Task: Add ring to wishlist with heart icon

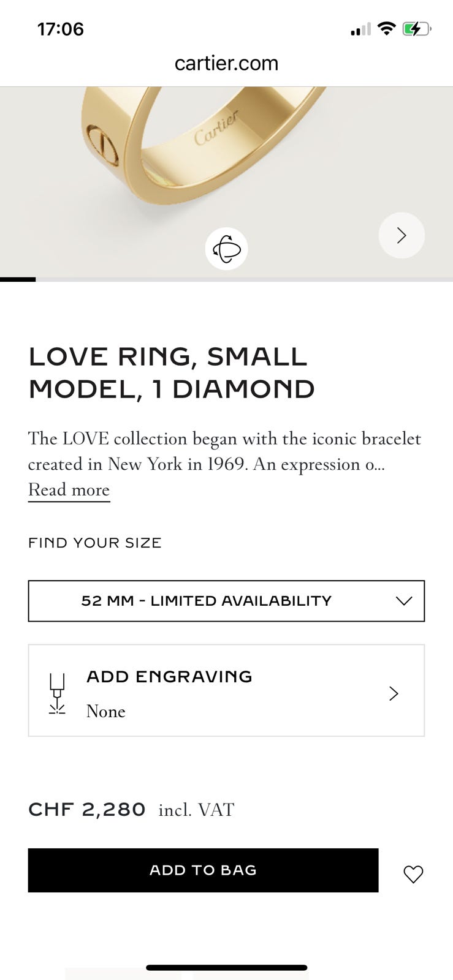Action: (413, 874)
